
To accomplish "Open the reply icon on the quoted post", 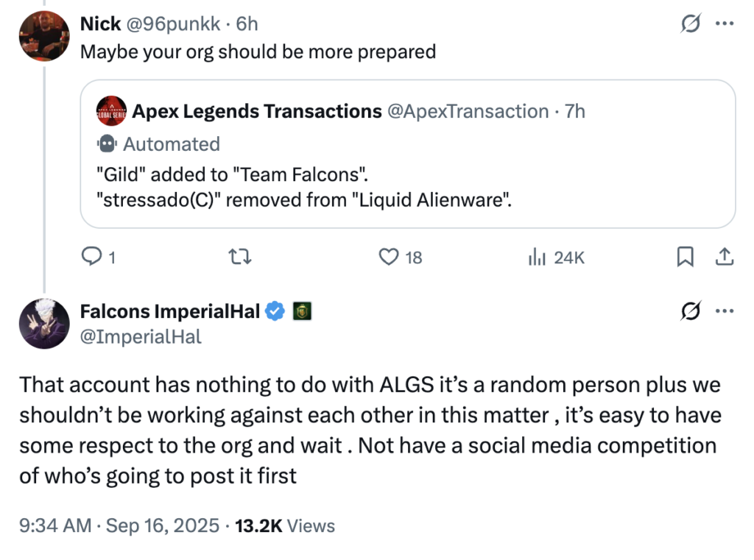I will point(91,257).
